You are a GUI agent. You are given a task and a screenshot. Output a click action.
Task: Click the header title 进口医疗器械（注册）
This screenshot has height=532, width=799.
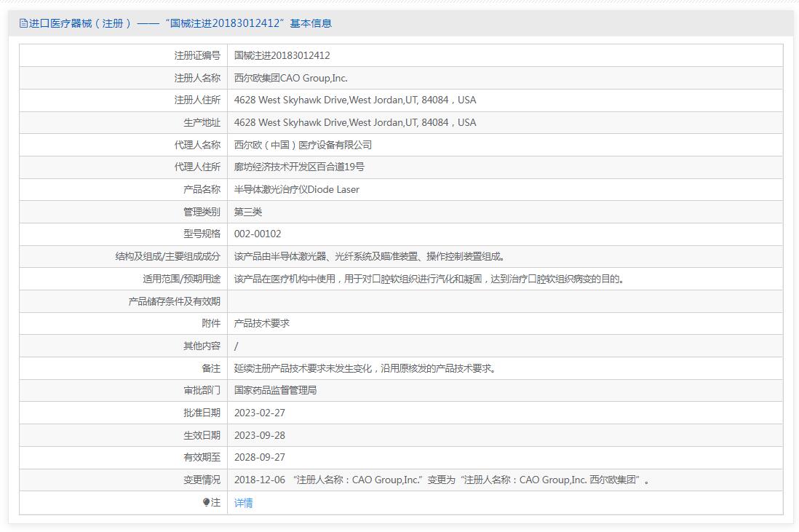tap(80, 23)
